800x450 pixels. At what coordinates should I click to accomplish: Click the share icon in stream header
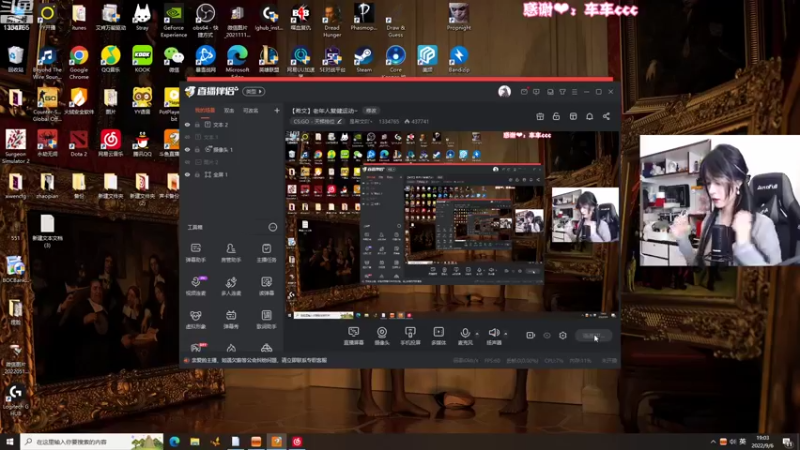pyautogui.click(x=606, y=116)
